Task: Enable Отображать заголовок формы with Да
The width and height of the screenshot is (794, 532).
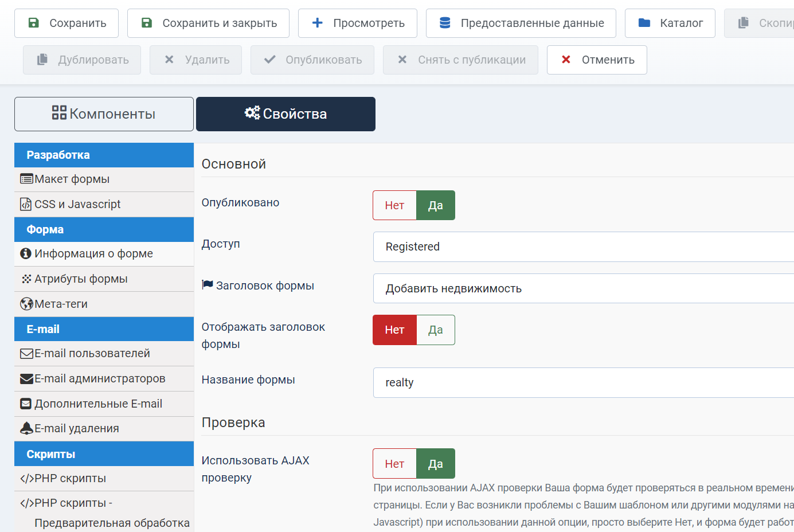Action: point(436,330)
